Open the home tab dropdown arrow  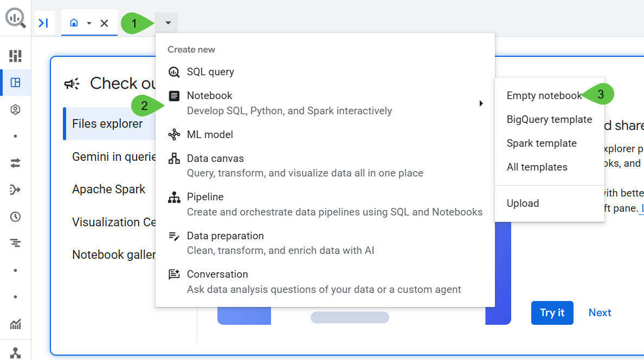point(89,23)
